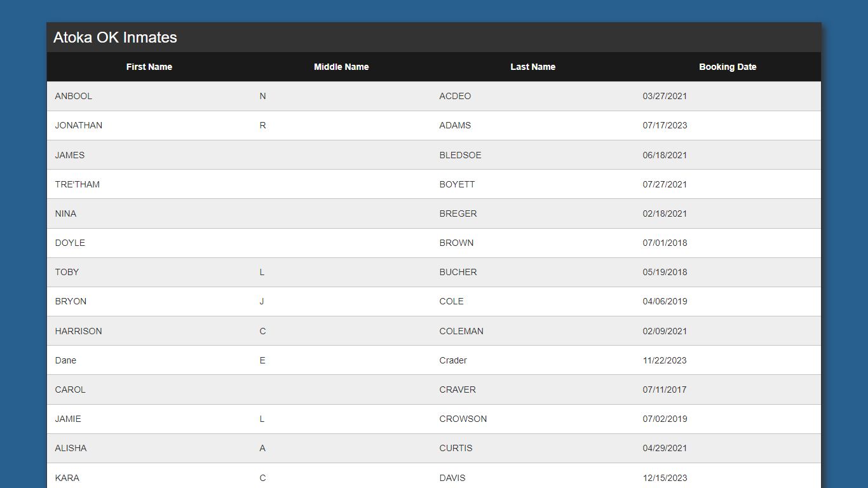Click booking date 07/01/2018
The height and width of the screenshot is (488, 868).
pos(665,243)
